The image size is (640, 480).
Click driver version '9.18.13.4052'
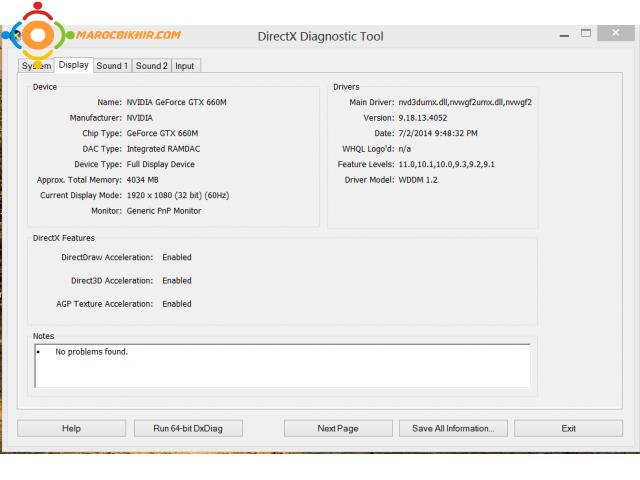(422, 118)
